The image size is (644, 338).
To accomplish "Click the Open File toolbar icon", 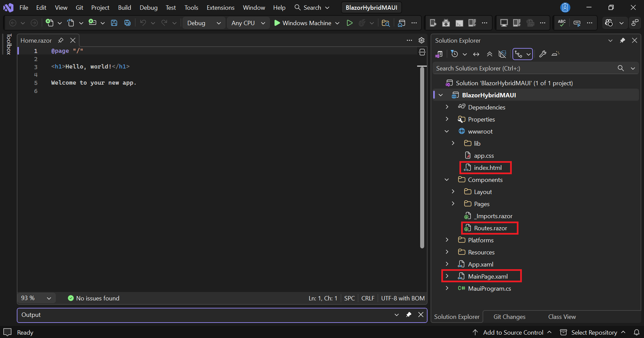I will [71, 23].
